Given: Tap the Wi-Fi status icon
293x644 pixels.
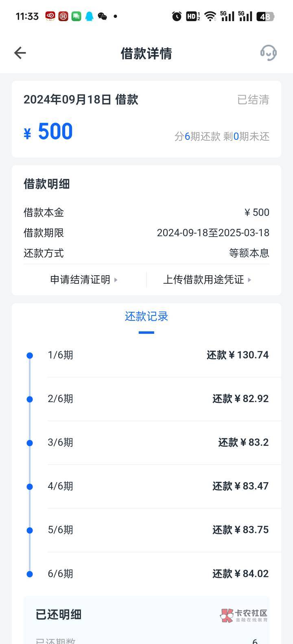Looking at the screenshot, I should (x=210, y=16).
